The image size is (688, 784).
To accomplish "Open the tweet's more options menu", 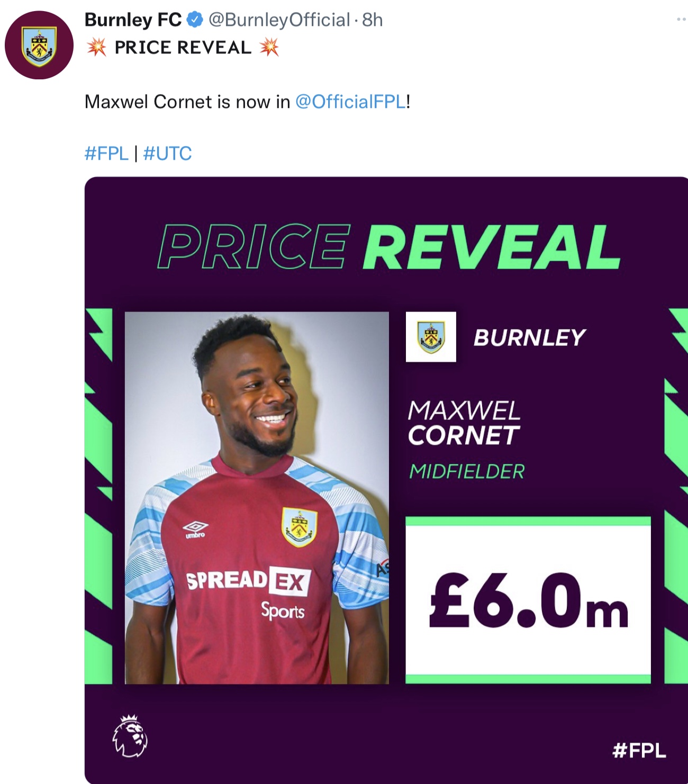I will tap(681, 20).
